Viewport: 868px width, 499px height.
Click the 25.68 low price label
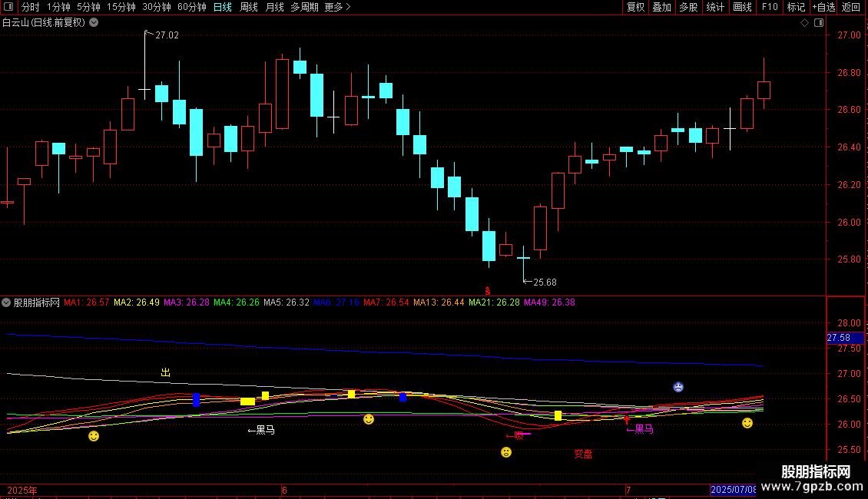[545, 283]
